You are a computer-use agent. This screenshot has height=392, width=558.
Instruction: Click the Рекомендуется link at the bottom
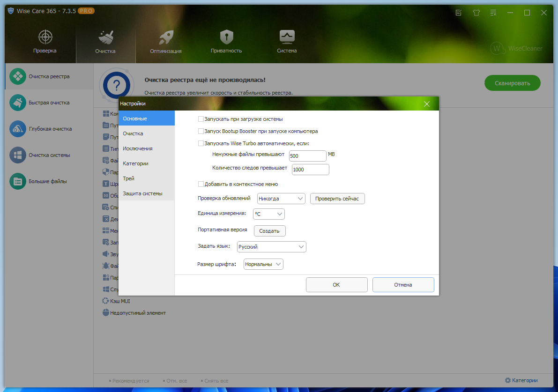coord(129,381)
